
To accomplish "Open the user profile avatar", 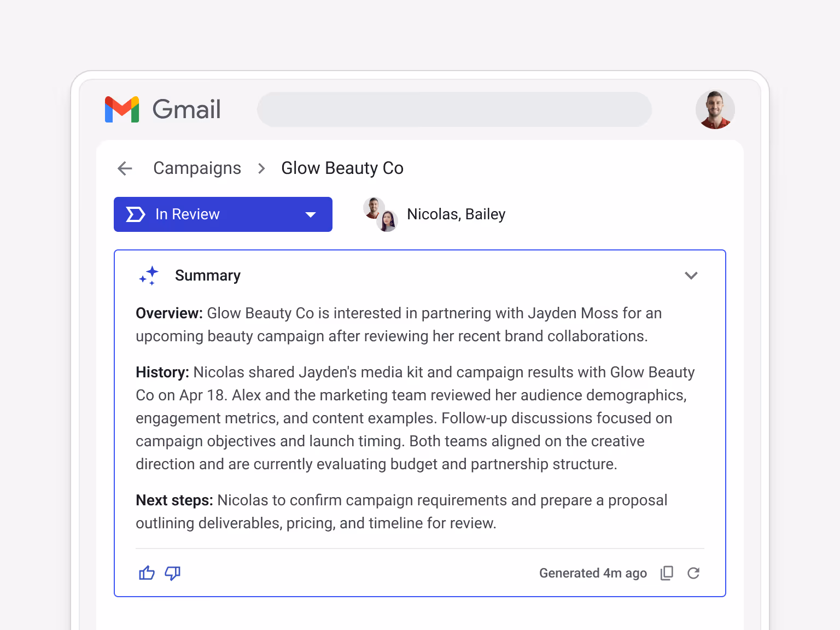I will tap(715, 109).
